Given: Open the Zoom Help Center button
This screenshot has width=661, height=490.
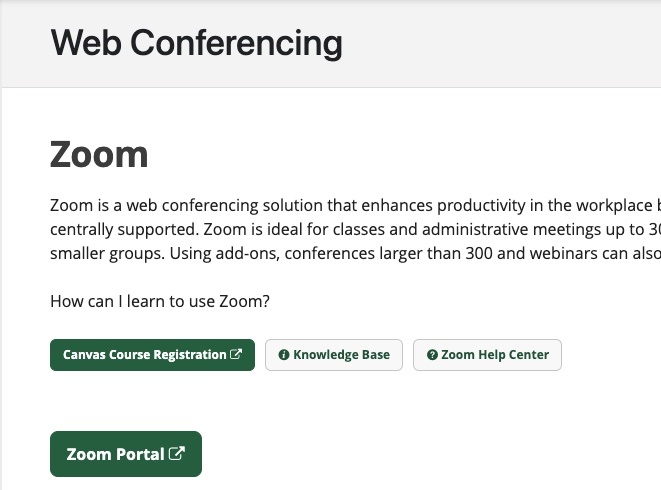Looking at the screenshot, I should 487,355.
